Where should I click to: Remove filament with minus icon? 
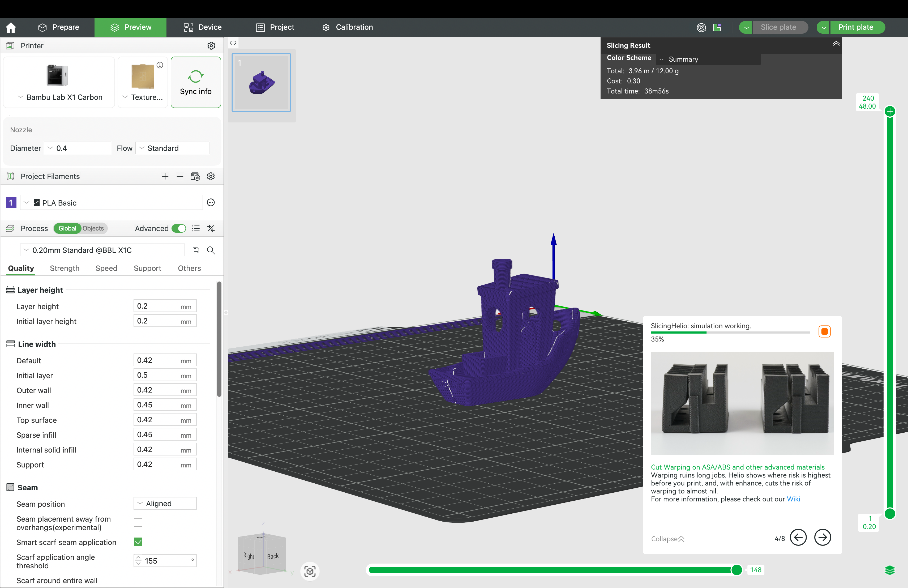180,176
